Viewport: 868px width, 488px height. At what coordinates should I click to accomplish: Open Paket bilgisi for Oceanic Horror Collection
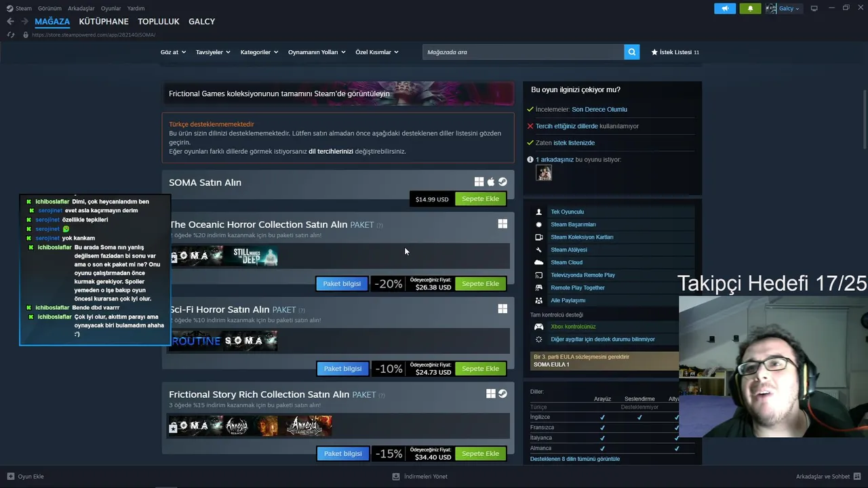point(342,284)
